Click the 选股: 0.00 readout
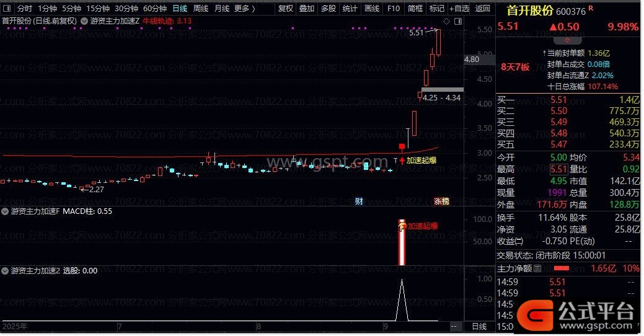The height and width of the screenshot is (336, 644). coord(80,271)
